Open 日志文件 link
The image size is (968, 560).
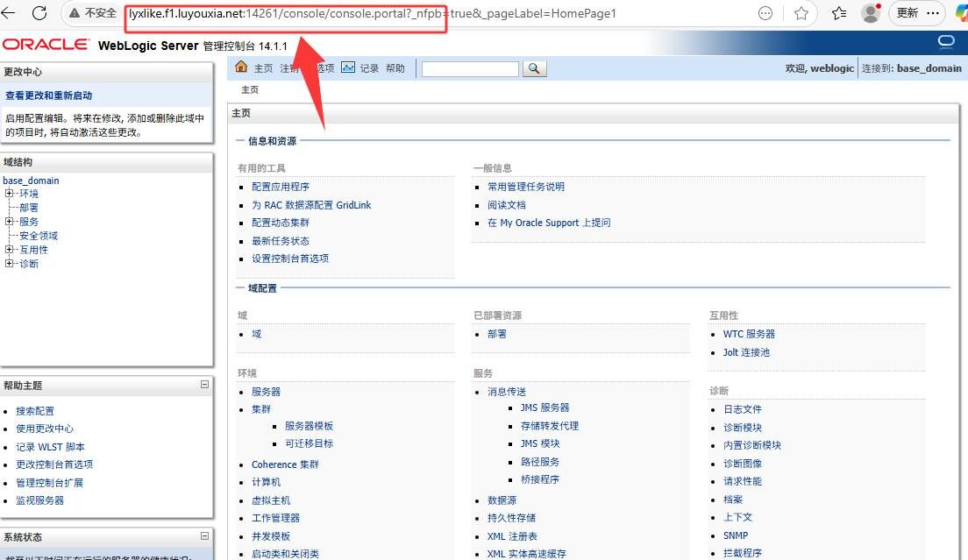coord(742,409)
